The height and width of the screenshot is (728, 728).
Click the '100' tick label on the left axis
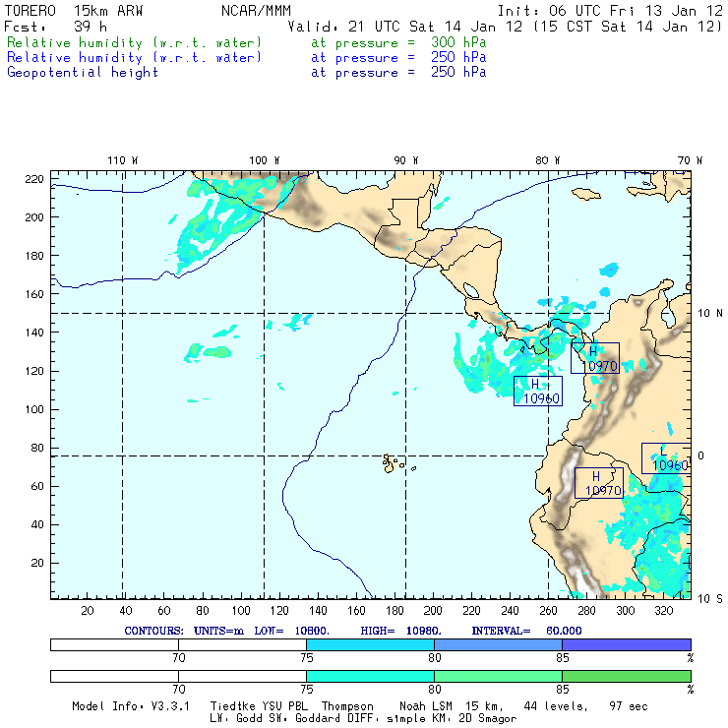point(34,409)
